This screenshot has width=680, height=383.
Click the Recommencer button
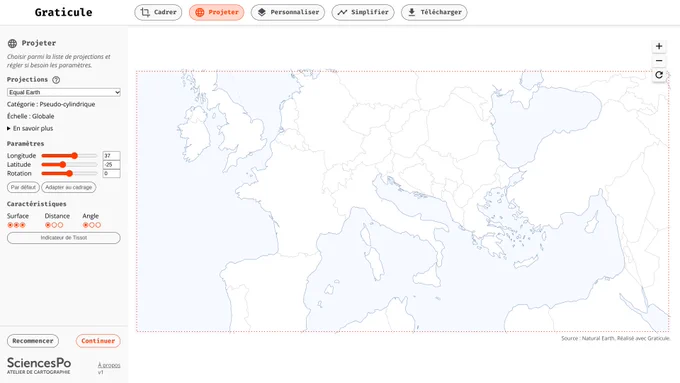coord(33,341)
